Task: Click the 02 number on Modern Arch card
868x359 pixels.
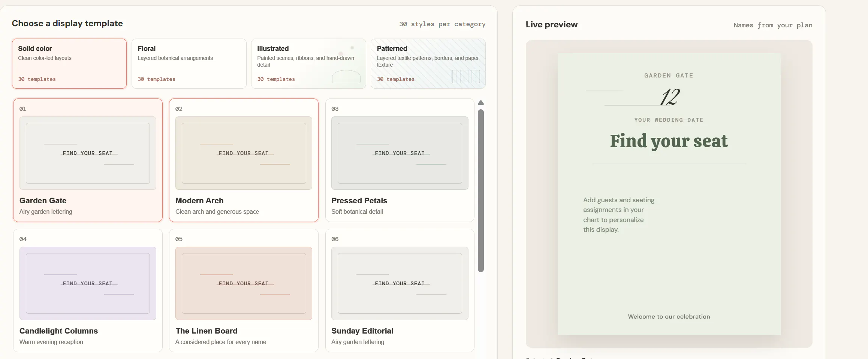Action: point(179,109)
